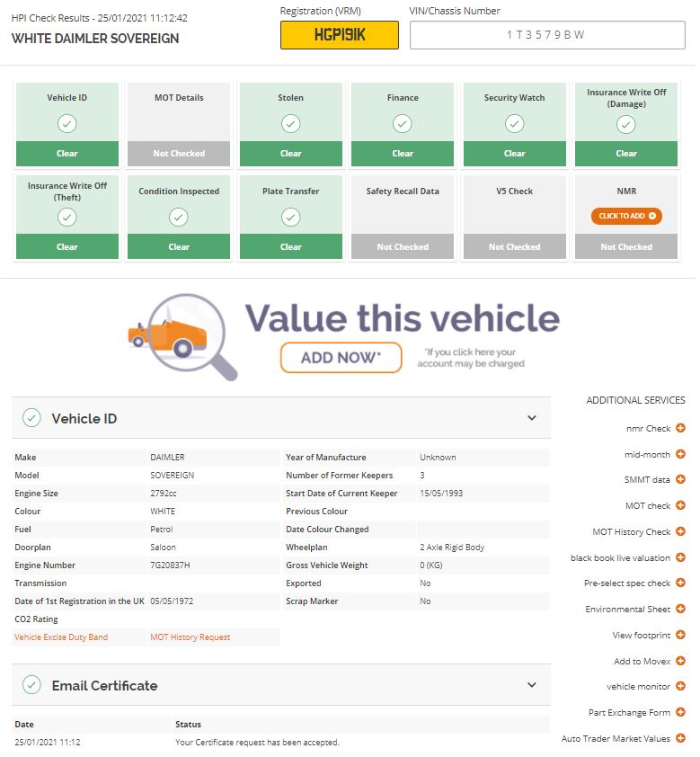The image size is (700, 757).
Task: Click the 2792cc engine size value
Action: [x=163, y=493]
